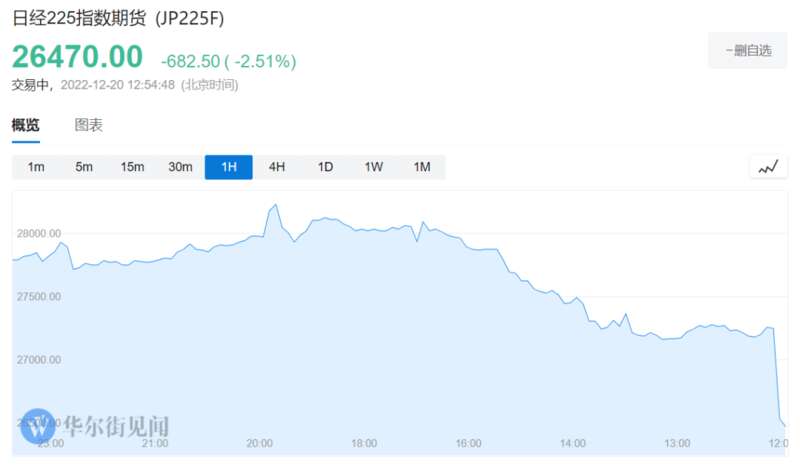Choose the 30m interval
Screen dimensions: 800x468
click(x=181, y=167)
